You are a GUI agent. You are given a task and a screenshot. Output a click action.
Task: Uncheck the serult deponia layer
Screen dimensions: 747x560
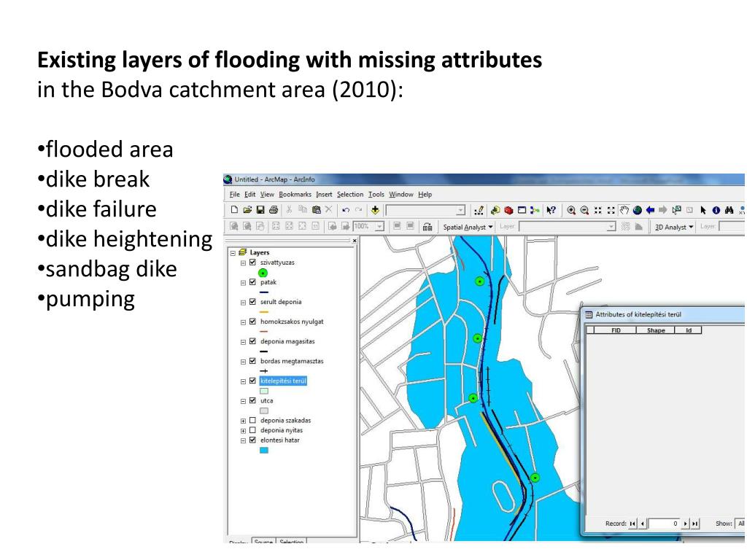tap(252, 301)
